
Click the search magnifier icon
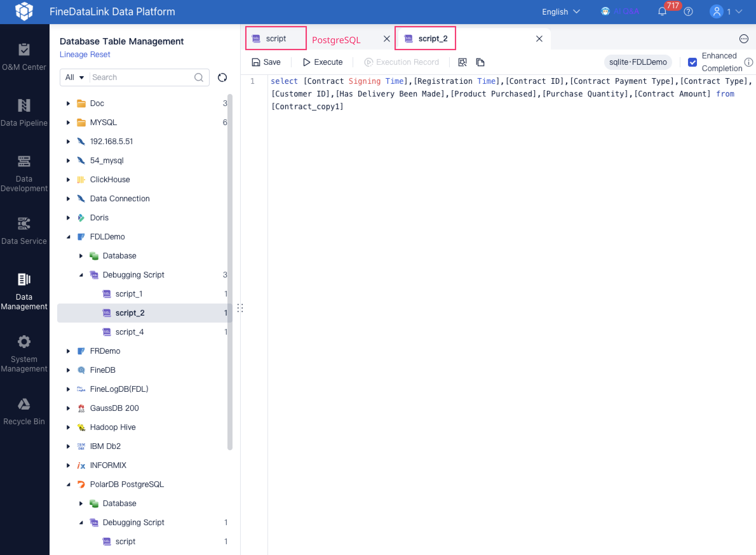tap(199, 77)
